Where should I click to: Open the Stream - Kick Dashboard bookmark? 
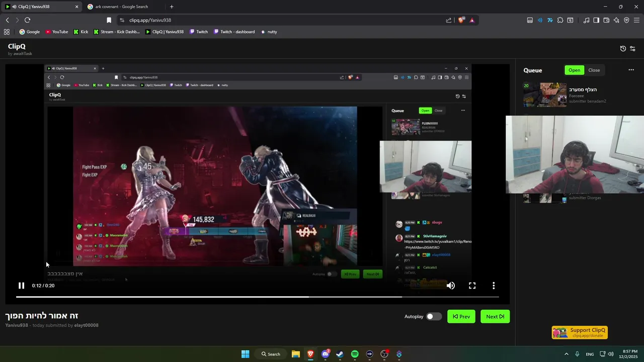(x=117, y=32)
